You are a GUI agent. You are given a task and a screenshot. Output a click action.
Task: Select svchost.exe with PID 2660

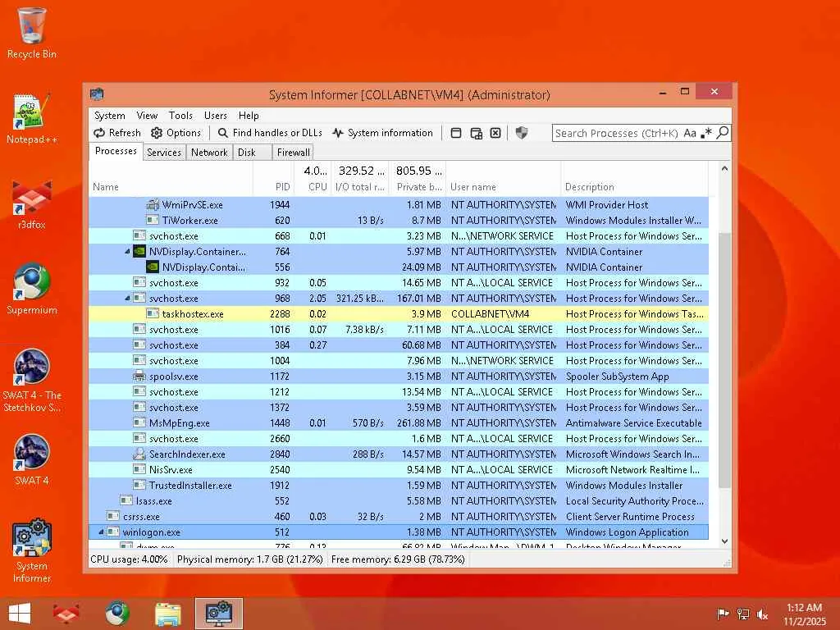pyautogui.click(x=399, y=438)
